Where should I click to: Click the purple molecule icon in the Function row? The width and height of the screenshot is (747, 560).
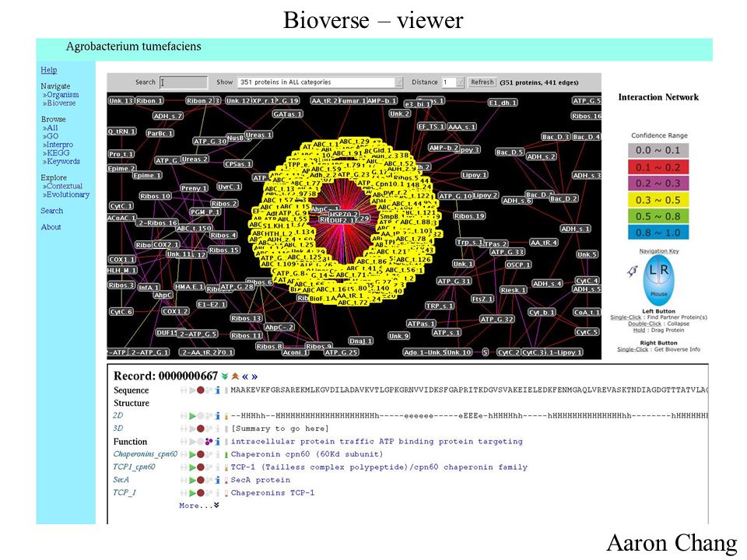coord(209,442)
